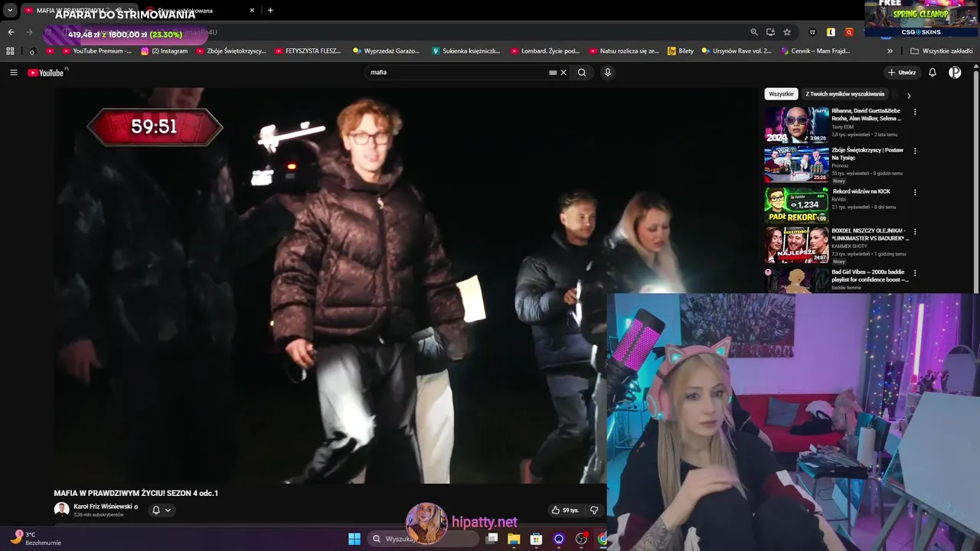Switch to the 'Strona zablokowana' browser tab
Image resolution: width=980 pixels, height=551 pixels.
point(201,10)
